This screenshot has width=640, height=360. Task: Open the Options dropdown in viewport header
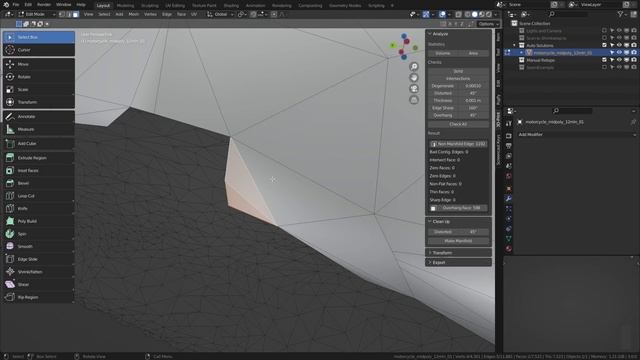(x=488, y=24)
